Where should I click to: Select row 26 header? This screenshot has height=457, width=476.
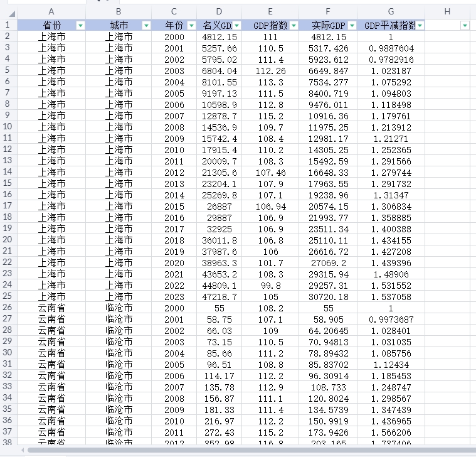click(x=8, y=308)
